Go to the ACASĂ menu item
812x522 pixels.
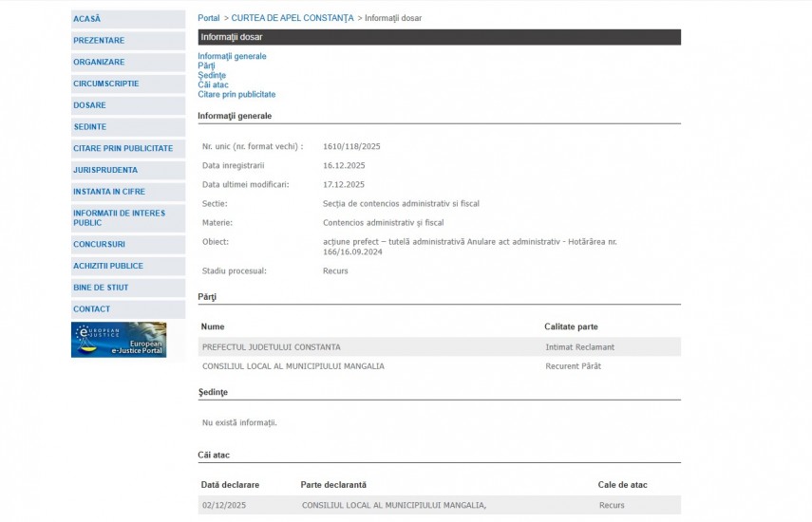click(x=87, y=19)
